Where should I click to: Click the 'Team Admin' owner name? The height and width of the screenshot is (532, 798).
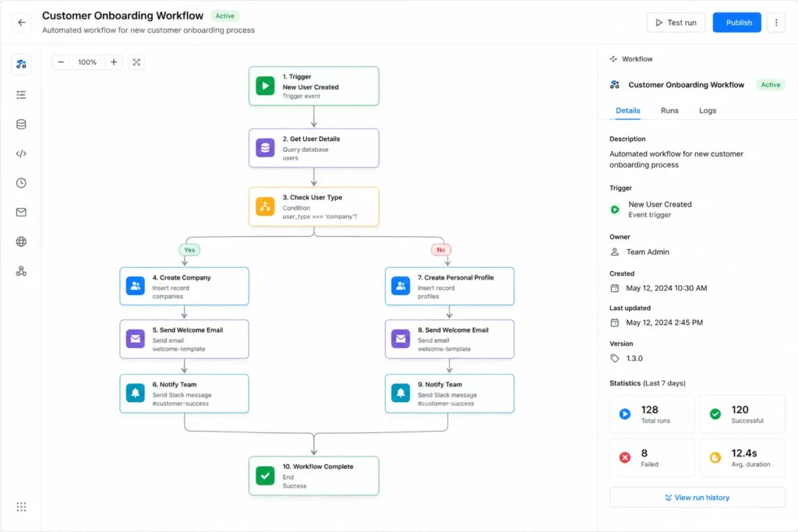(648, 252)
